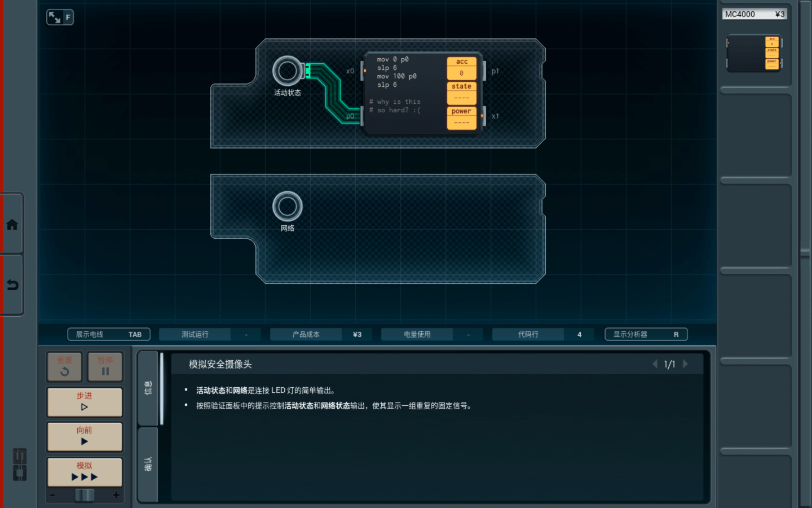Click the 重置 reset button

point(64,366)
